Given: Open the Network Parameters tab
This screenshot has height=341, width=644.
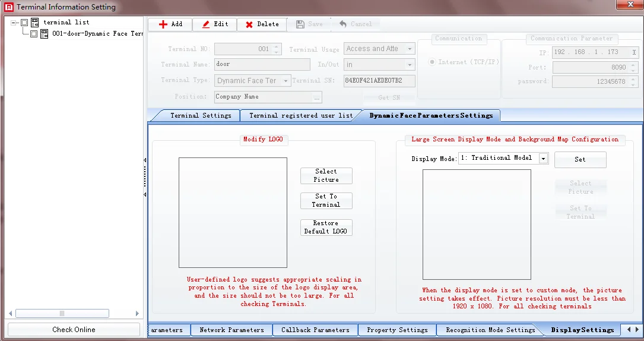Looking at the screenshot, I should pos(231,330).
